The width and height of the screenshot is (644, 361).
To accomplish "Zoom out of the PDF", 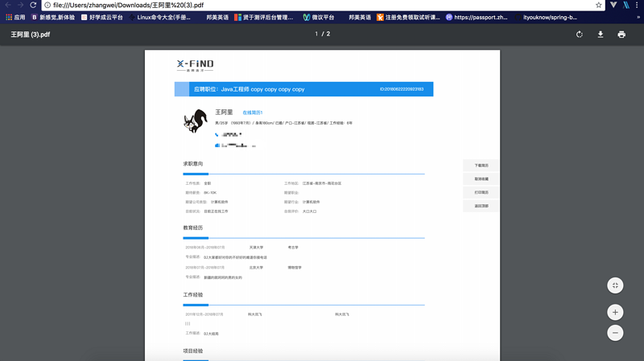I will 615,333.
